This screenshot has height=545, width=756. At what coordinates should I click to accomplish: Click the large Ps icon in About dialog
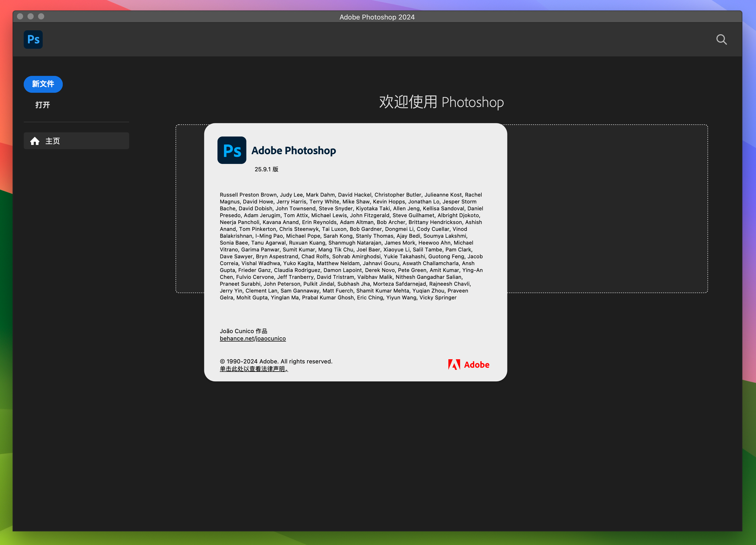point(232,150)
